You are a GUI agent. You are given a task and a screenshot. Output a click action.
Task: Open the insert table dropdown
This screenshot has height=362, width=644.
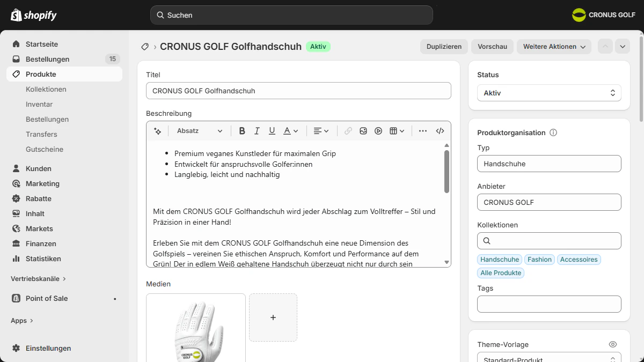[x=397, y=131]
